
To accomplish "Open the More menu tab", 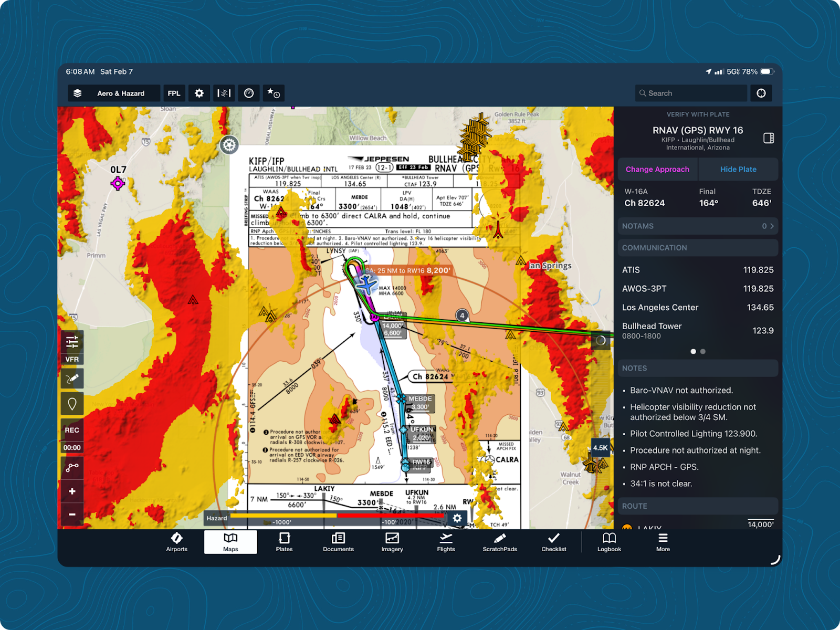I will click(663, 542).
